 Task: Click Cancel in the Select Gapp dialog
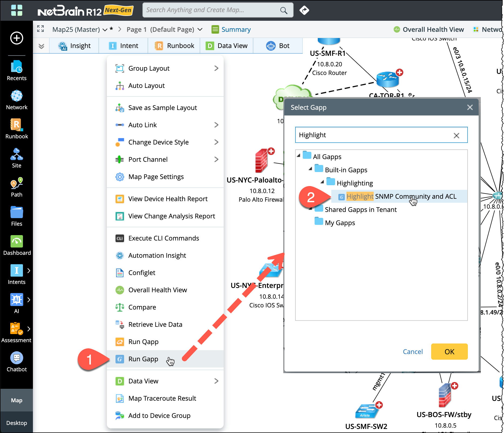click(x=413, y=352)
